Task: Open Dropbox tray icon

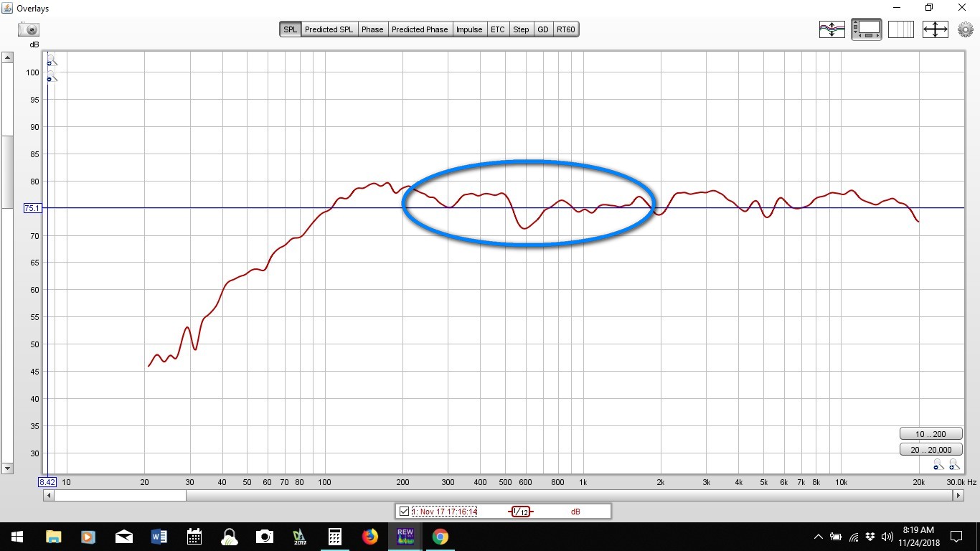Action: [x=870, y=537]
